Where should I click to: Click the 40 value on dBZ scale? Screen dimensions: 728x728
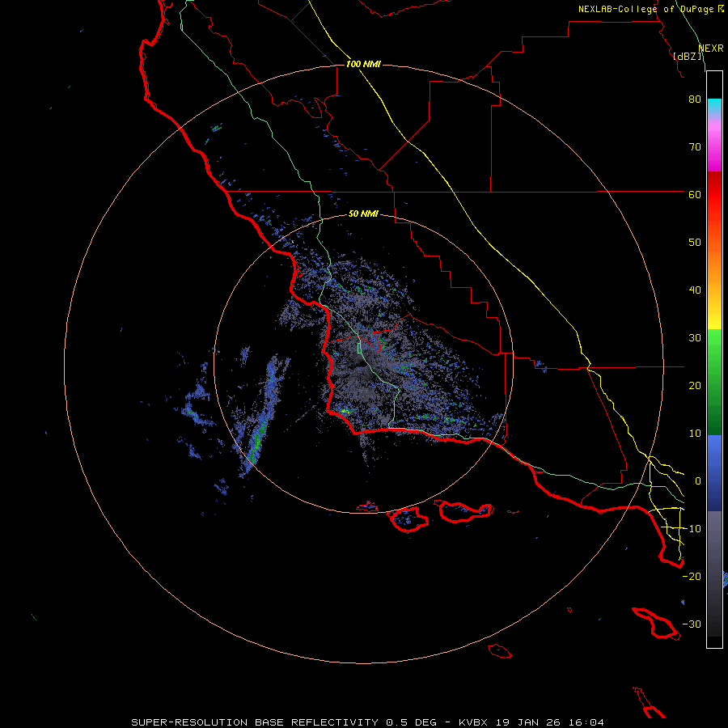[695, 290]
